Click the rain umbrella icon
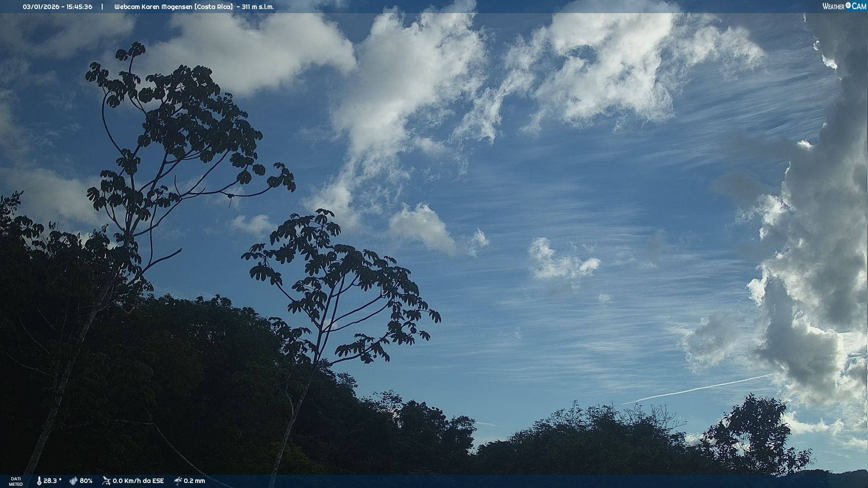 178,481
